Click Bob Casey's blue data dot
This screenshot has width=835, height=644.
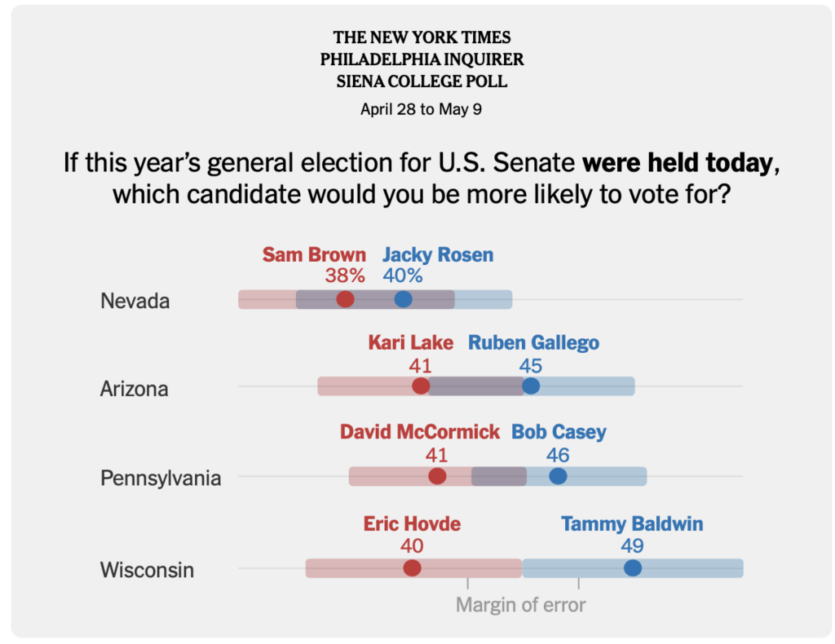pyautogui.click(x=558, y=476)
